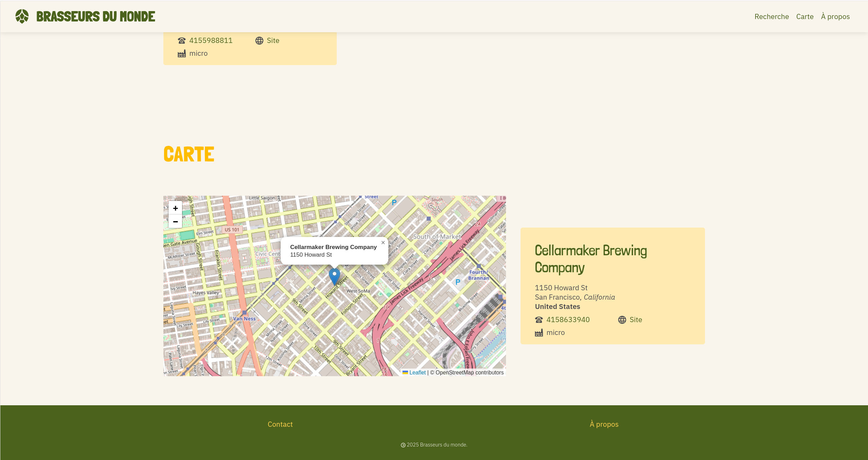The image size is (868, 460).
Task: Go to Carte in navigation
Action: tap(805, 17)
